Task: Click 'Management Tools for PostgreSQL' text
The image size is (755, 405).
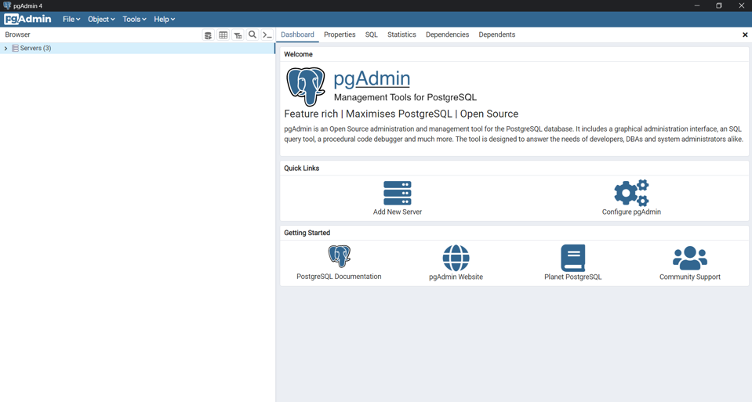Action: pos(405,97)
